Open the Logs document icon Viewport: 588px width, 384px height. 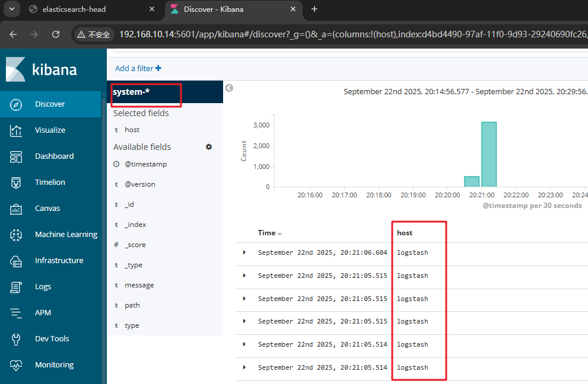point(16,287)
